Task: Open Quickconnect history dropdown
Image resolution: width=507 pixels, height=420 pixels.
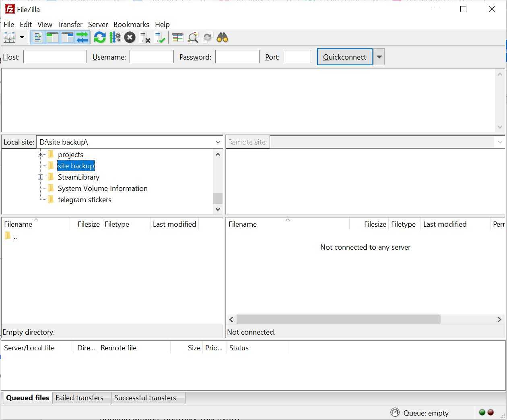Action: point(379,57)
